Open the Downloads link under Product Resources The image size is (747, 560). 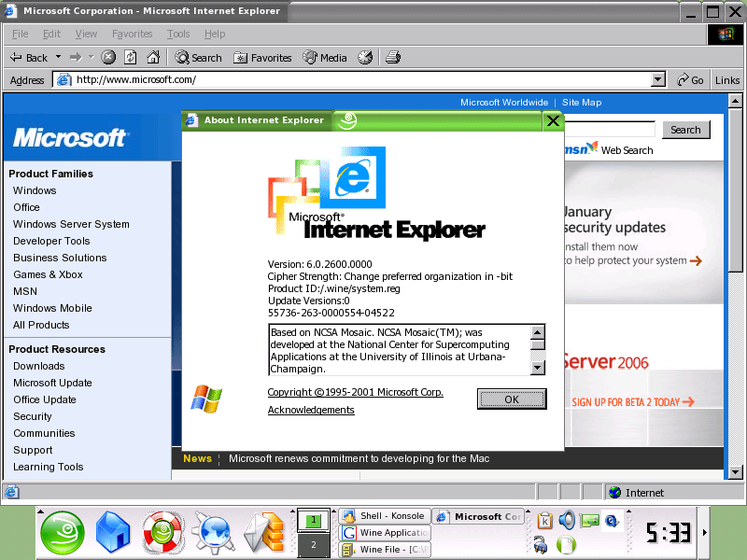39,366
